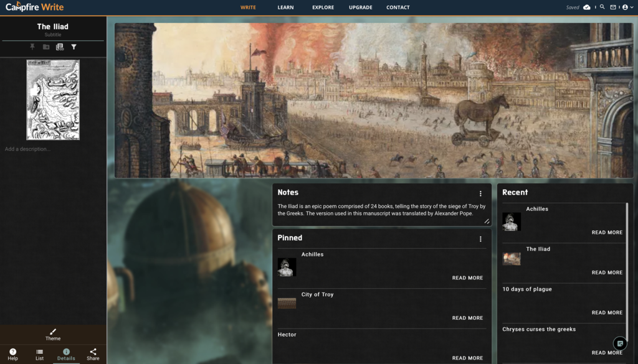Click the Achilles thumbnail in Recent
Viewport: 638px width, 364px height.
pyautogui.click(x=512, y=222)
